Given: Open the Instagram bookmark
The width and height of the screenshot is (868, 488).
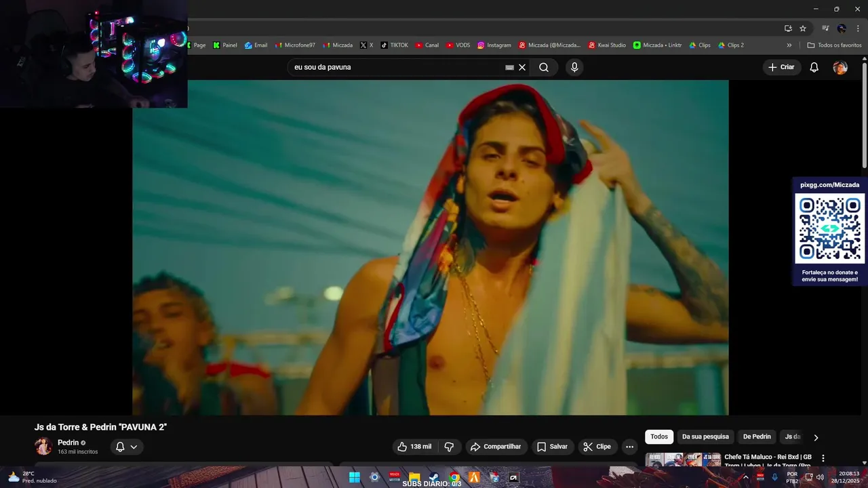Looking at the screenshot, I should point(494,45).
